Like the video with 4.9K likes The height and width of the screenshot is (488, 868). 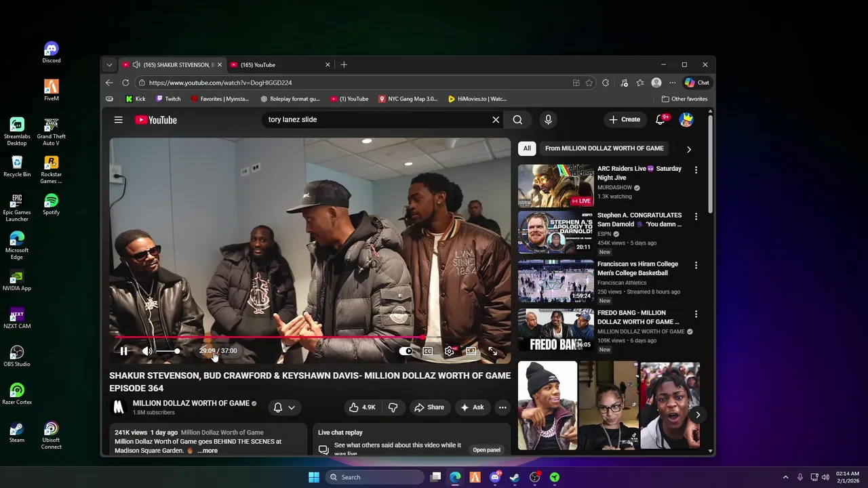362,407
